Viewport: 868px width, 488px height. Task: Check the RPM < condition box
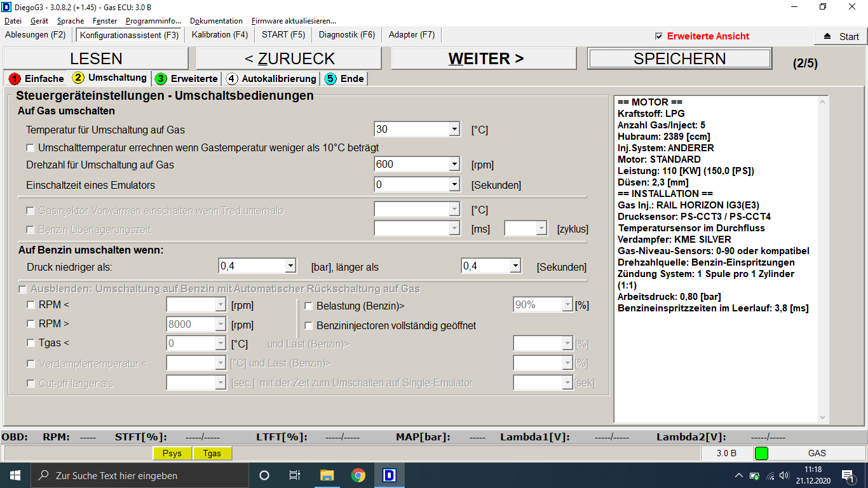click(x=31, y=305)
